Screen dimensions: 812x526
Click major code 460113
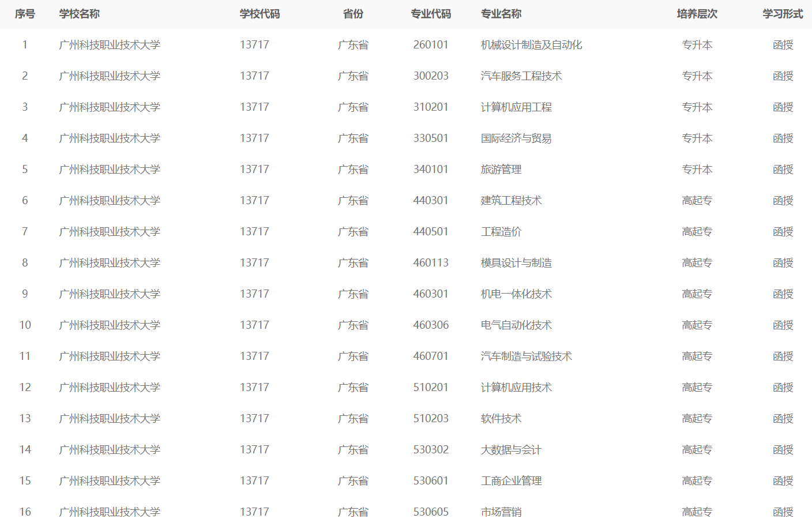431,263
